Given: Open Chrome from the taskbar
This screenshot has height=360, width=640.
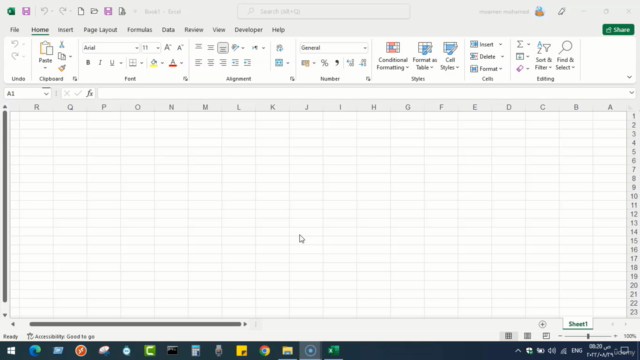Looking at the screenshot, I should click(264, 351).
